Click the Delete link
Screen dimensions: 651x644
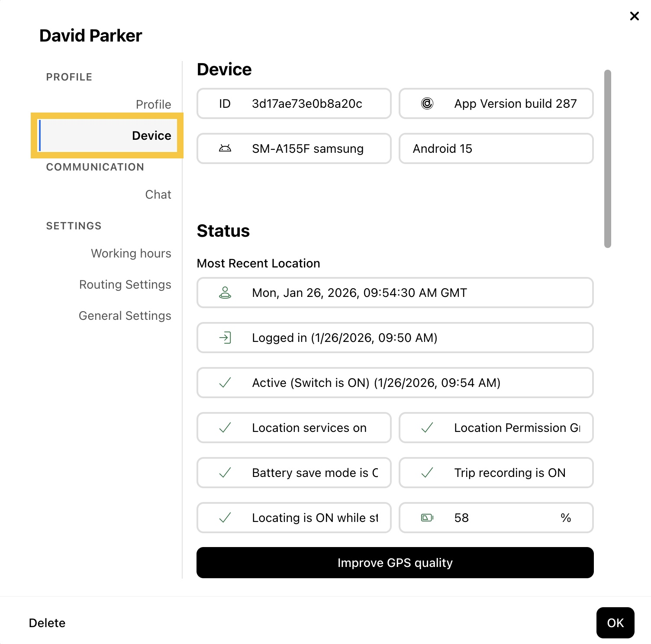pyautogui.click(x=47, y=623)
